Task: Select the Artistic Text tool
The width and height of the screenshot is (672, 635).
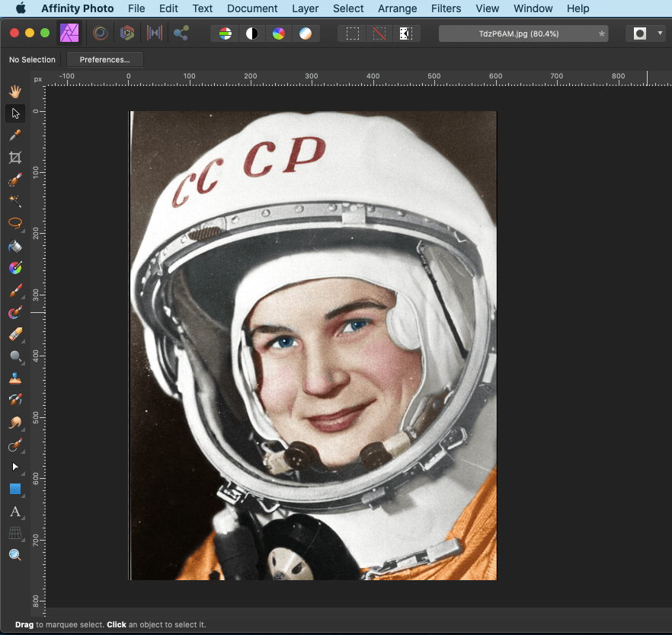Action: [x=14, y=511]
